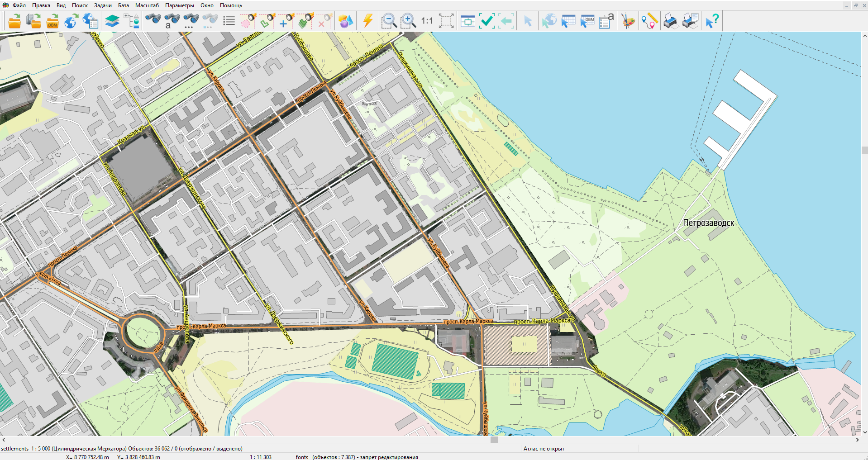Click the horizontal scrollbar right arrow
The width and height of the screenshot is (868, 460).
(x=857, y=440)
